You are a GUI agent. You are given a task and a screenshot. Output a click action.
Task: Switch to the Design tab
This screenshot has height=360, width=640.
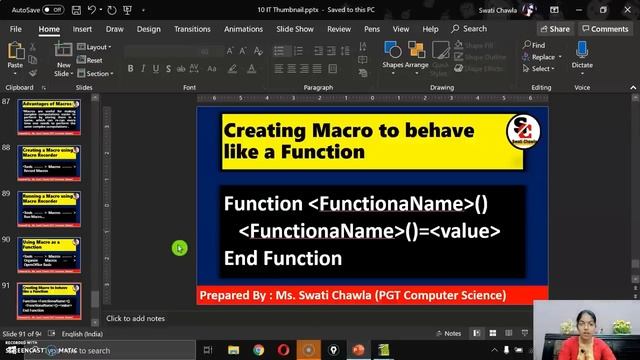(149, 29)
